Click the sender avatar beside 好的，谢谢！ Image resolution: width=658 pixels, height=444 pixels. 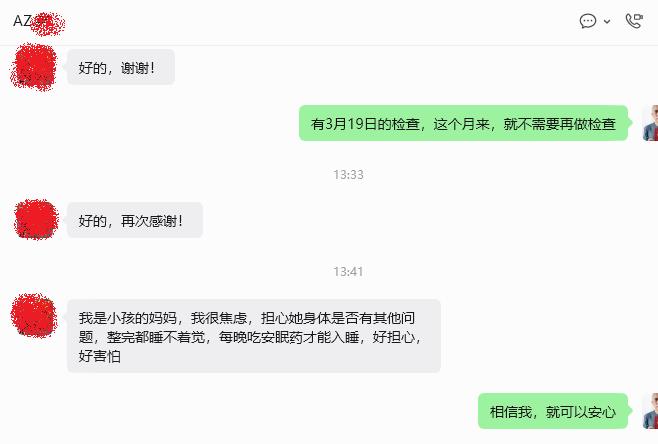34,67
